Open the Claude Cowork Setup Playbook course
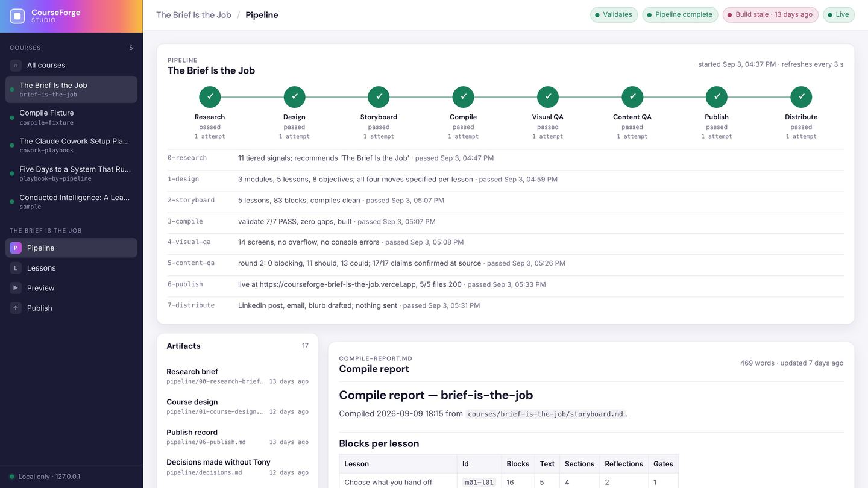The width and height of the screenshot is (868, 488). coord(71,145)
